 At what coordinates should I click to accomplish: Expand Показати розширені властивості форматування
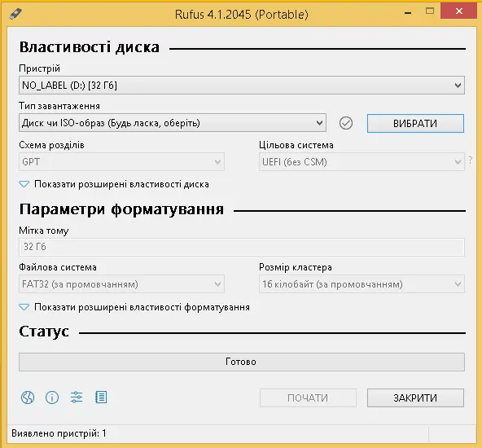[x=134, y=307]
